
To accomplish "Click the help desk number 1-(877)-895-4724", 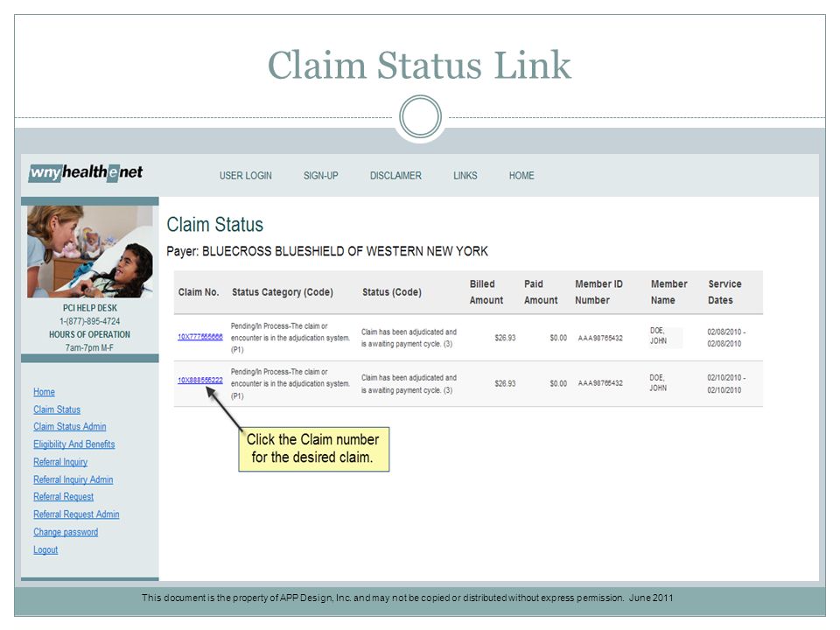I will 90,321.
